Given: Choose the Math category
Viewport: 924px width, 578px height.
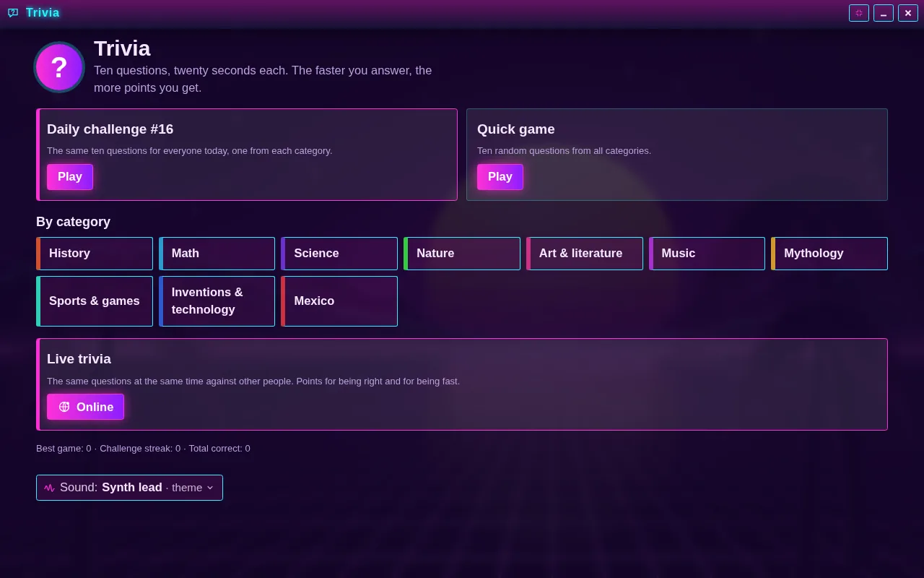Looking at the screenshot, I should pos(217,254).
